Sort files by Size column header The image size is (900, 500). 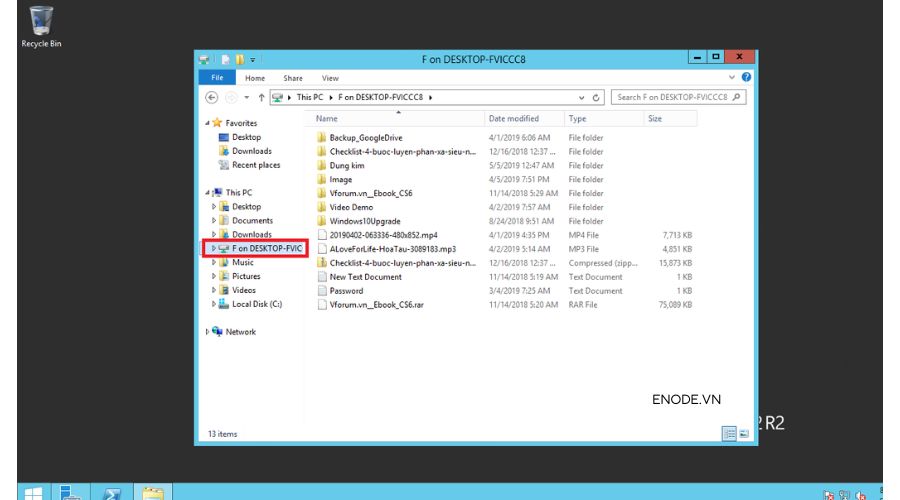(655, 118)
